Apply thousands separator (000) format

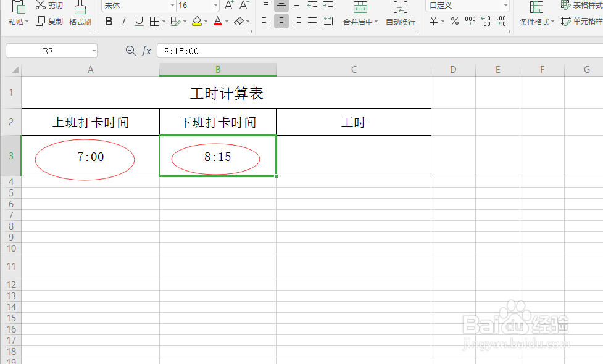(x=470, y=21)
